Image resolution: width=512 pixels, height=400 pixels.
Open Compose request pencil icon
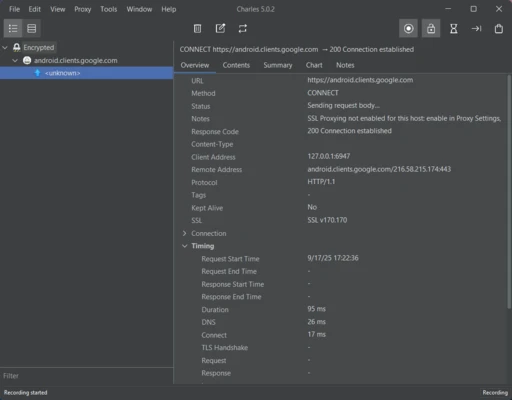tap(220, 28)
